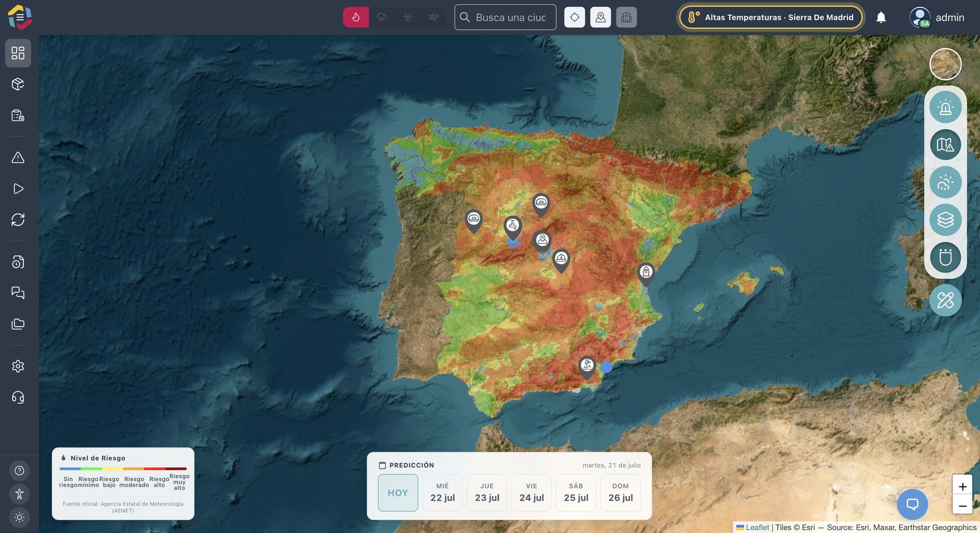
Task: Click the pencil ruler drawing tools button
Action: [x=945, y=300]
